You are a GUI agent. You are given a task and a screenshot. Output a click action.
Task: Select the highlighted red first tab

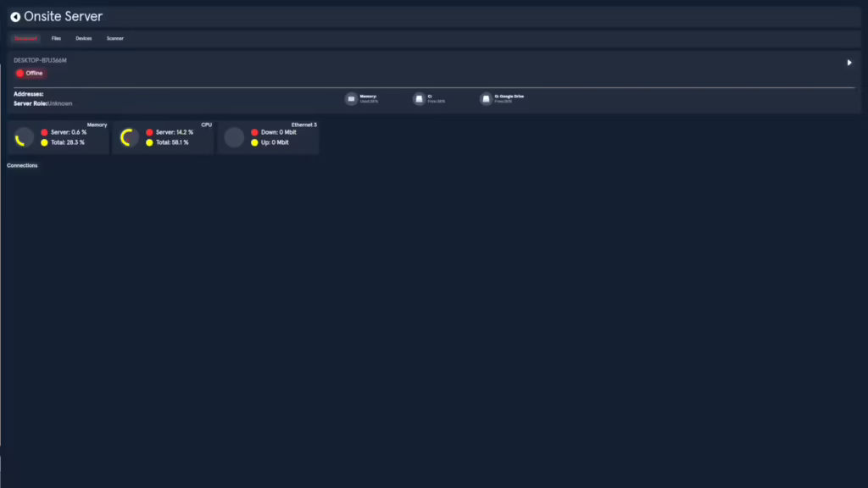[x=25, y=38]
